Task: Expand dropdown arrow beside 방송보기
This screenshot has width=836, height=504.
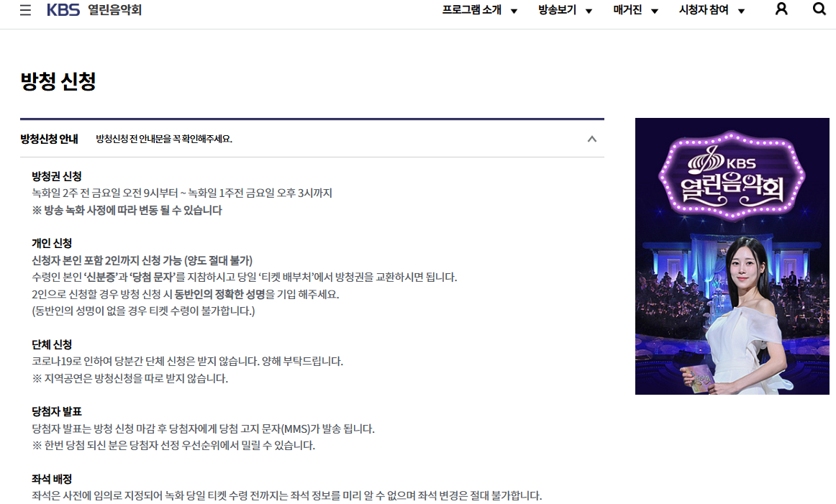Action: pyautogui.click(x=589, y=12)
